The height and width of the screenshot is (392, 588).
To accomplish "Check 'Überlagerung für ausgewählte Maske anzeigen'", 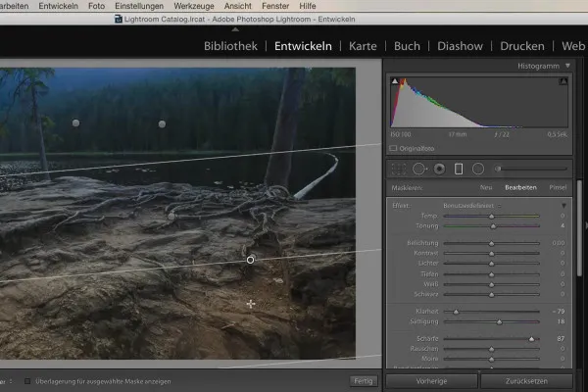I will click(x=27, y=381).
